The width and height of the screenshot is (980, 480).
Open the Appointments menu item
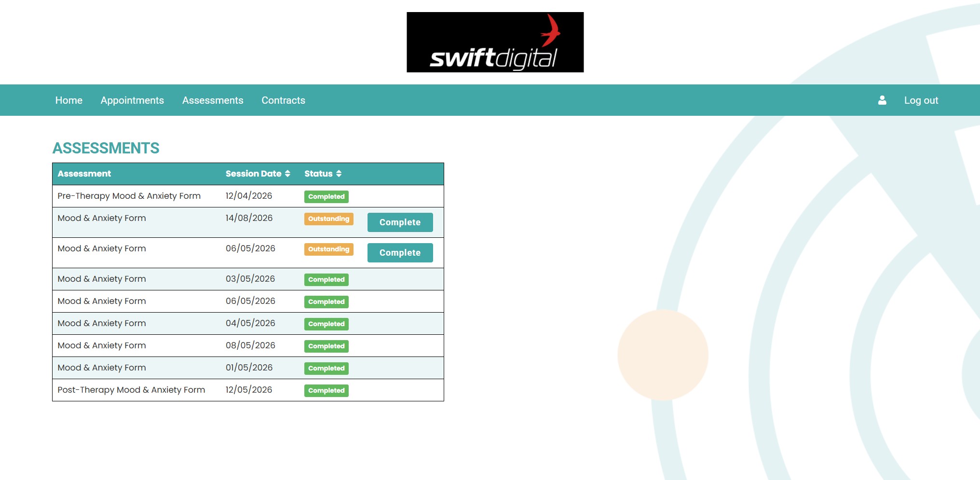(x=132, y=100)
